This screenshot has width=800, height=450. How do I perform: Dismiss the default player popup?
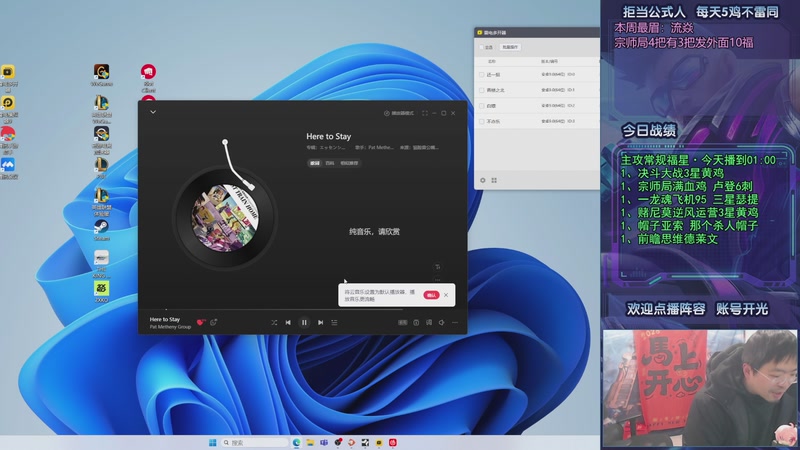click(446, 295)
